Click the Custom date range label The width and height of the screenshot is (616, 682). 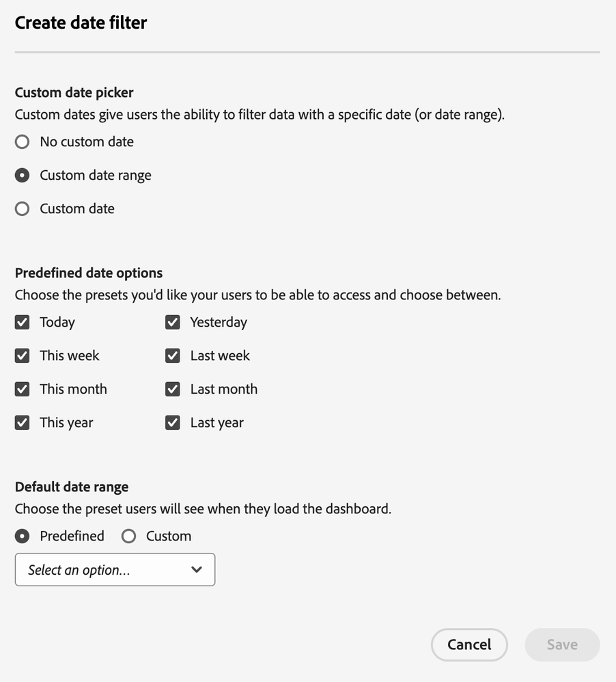pos(96,176)
